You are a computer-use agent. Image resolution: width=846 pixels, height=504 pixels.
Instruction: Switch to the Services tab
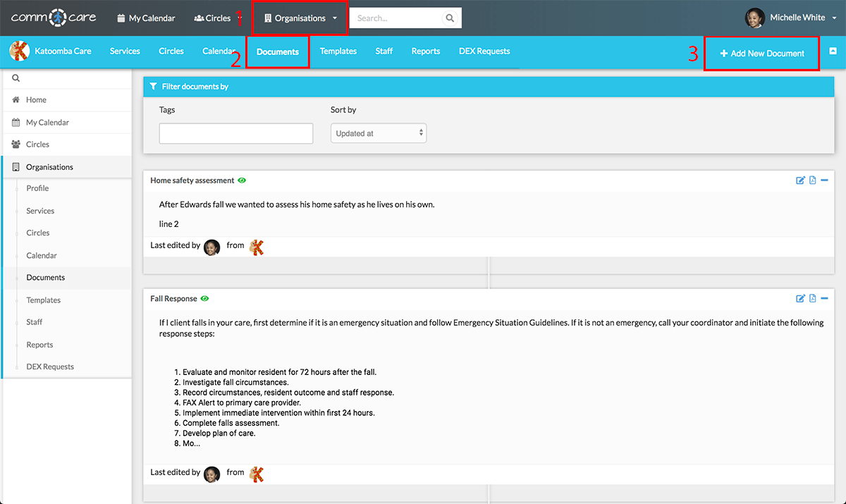(x=125, y=51)
